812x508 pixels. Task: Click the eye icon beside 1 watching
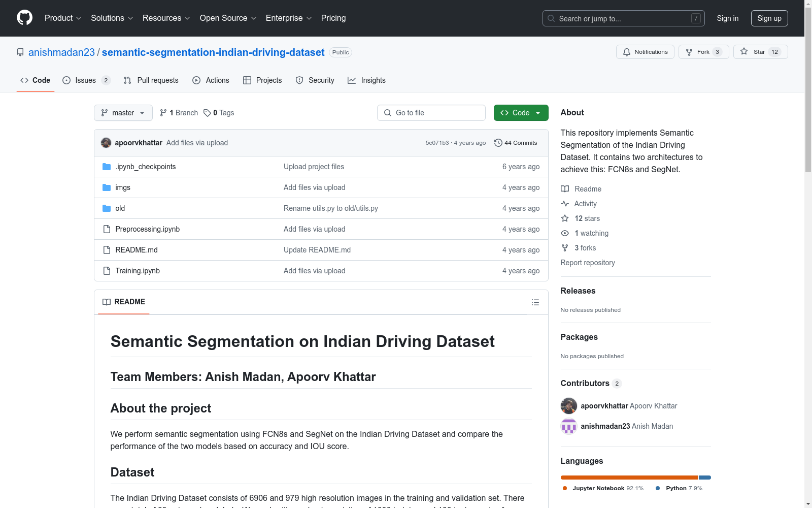[565, 233]
